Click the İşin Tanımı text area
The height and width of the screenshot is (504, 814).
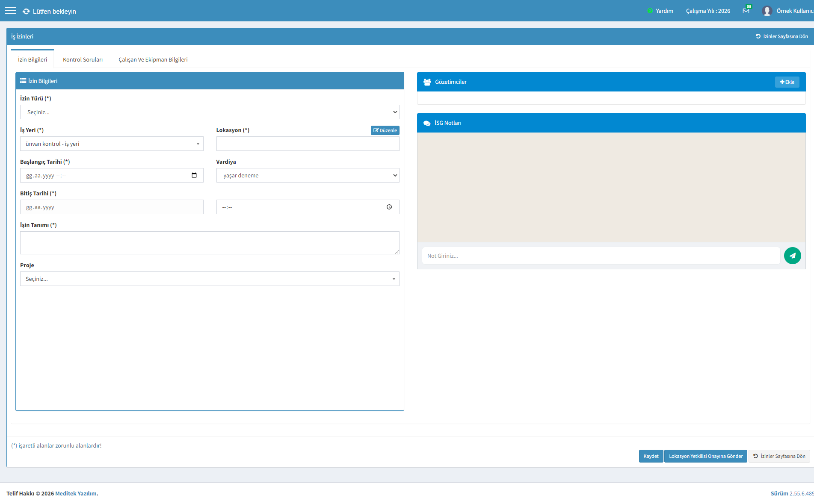pos(210,243)
